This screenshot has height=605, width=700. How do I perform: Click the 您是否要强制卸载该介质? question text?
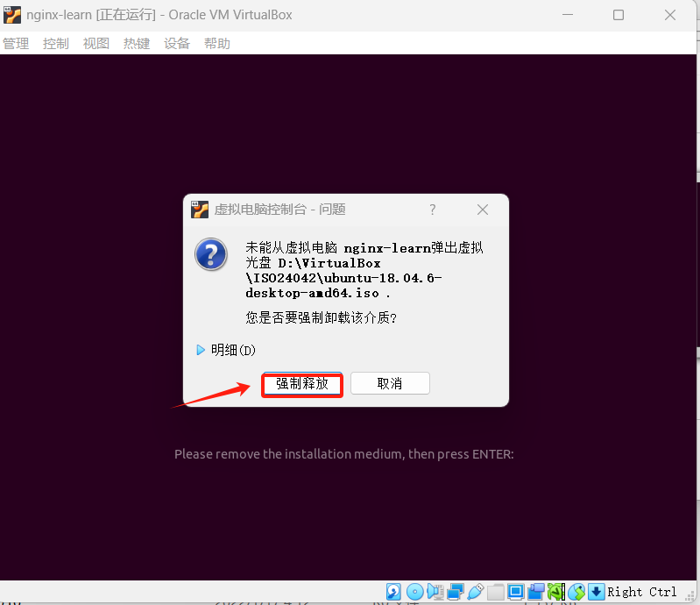tap(321, 317)
